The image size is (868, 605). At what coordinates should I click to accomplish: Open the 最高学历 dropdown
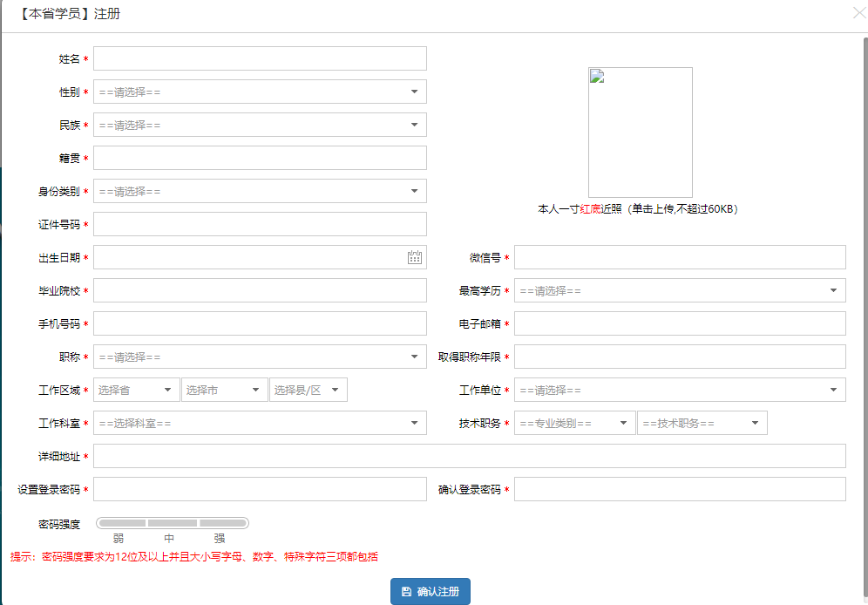(x=680, y=290)
